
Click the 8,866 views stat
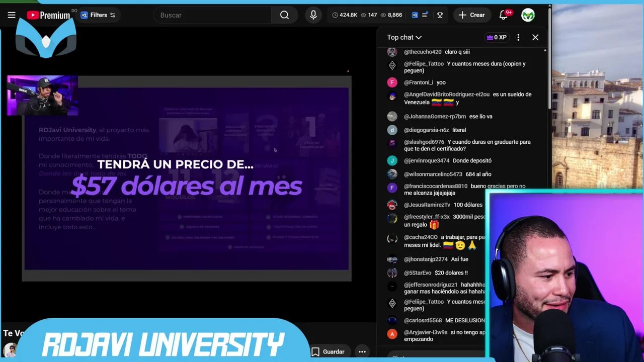pyautogui.click(x=391, y=15)
